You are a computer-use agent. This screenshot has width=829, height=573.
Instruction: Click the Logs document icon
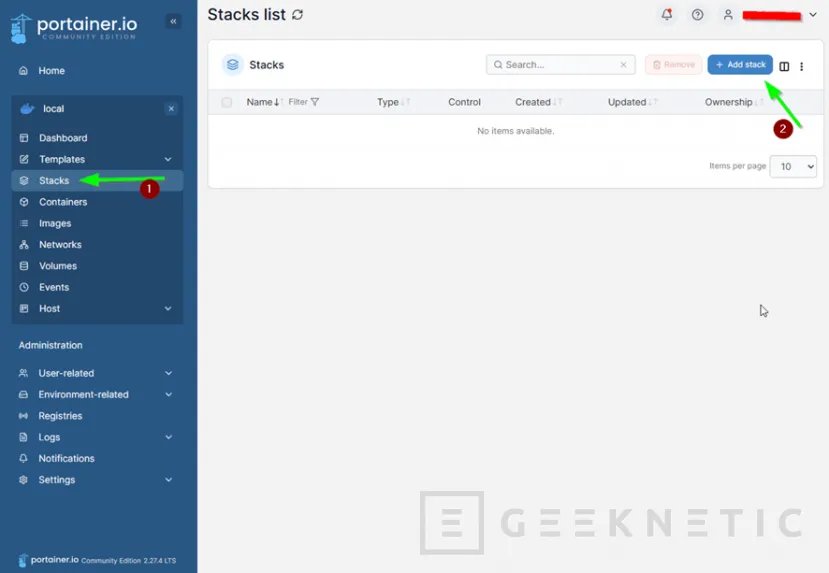[23, 437]
